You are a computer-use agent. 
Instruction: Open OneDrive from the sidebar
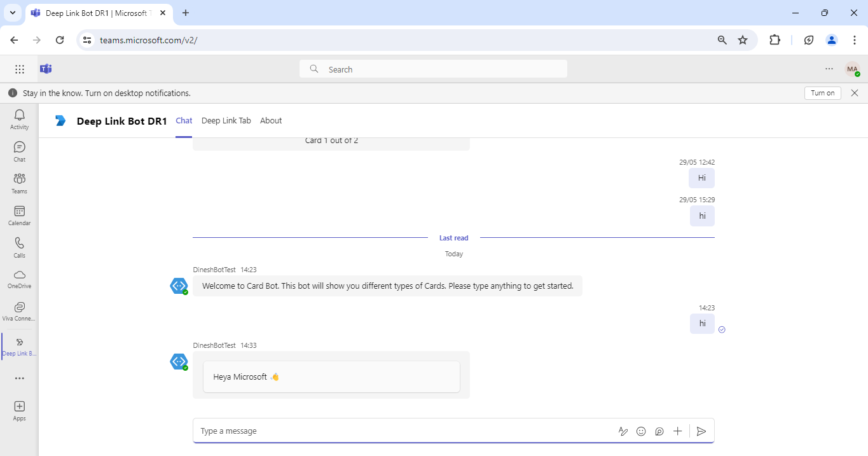[x=19, y=279]
